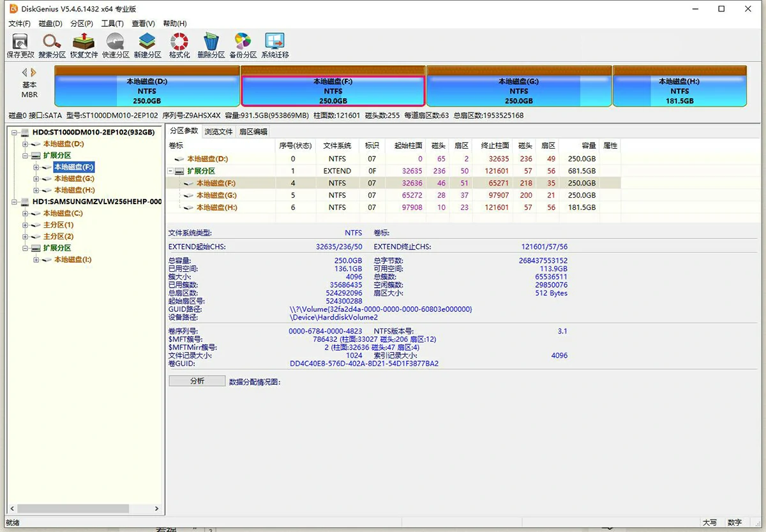Image resolution: width=766 pixels, height=532 pixels.
Task: Expand the 本地磁盘(C:) tree node
Action: [26, 214]
